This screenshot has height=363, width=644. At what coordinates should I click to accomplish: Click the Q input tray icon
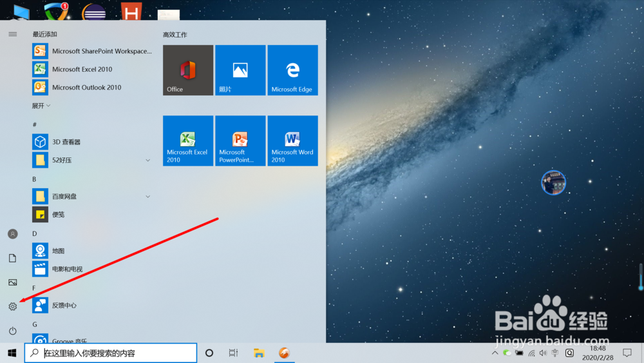pyautogui.click(x=570, y=353)
